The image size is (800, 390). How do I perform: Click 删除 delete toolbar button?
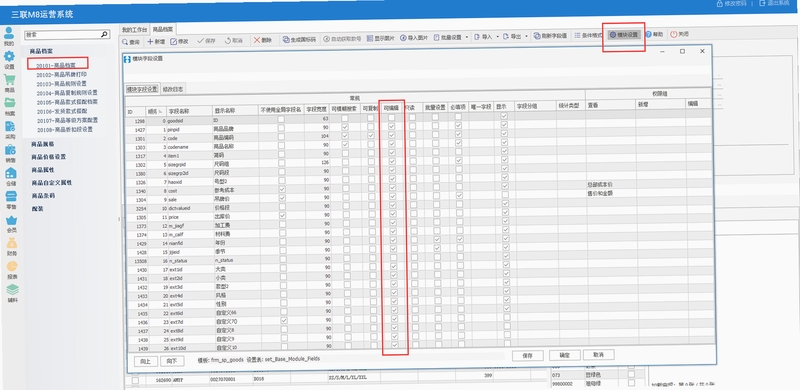tap(263, 40)
